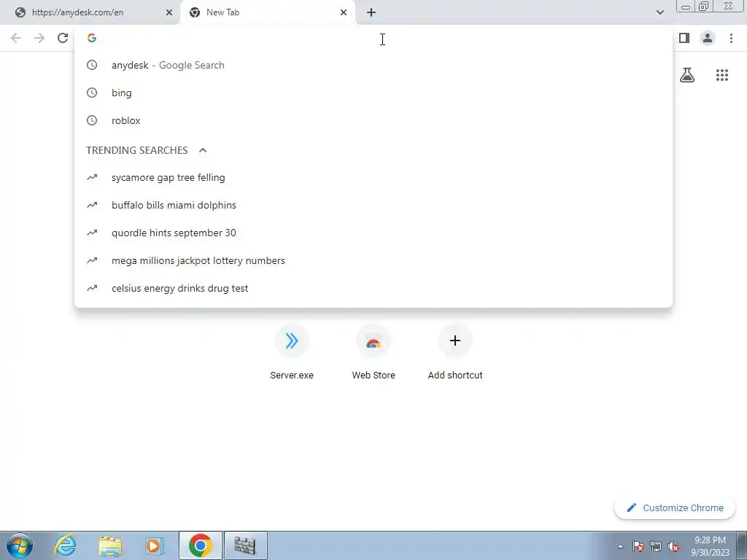Open the tab search dropdown arrow
This screenshot has width=747, height=560.
click(x=659, y=12)
